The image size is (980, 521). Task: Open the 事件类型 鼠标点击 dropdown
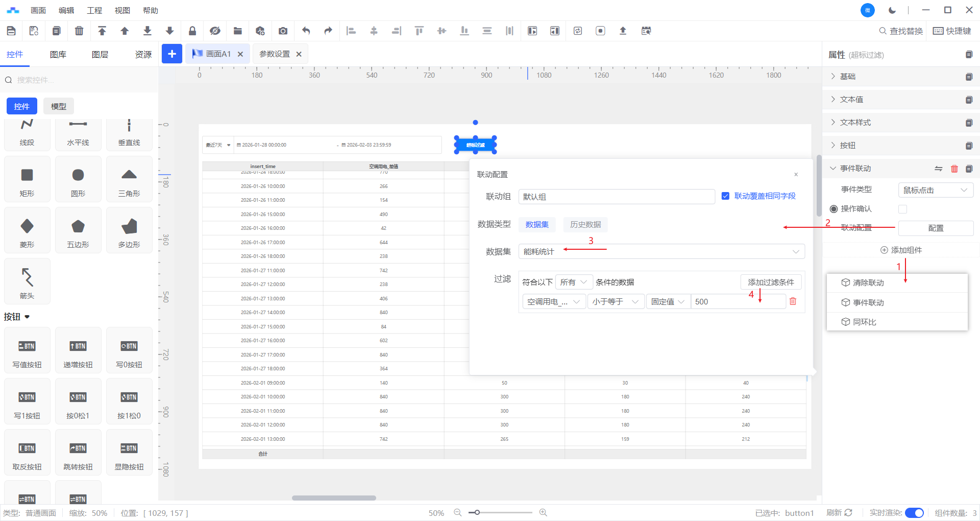click(x=935, y=190)
